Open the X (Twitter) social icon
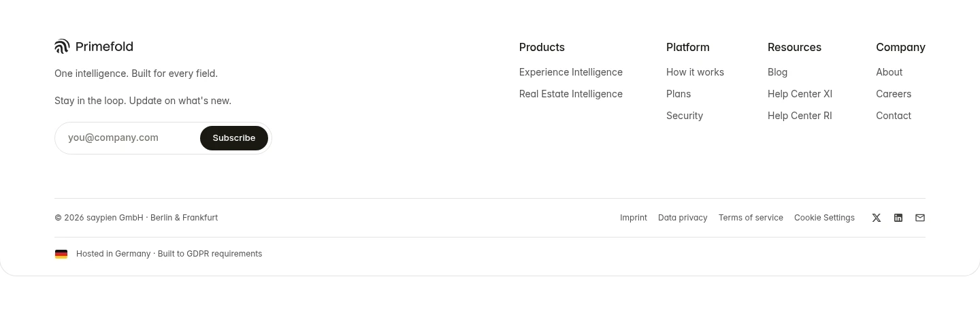 877,218
